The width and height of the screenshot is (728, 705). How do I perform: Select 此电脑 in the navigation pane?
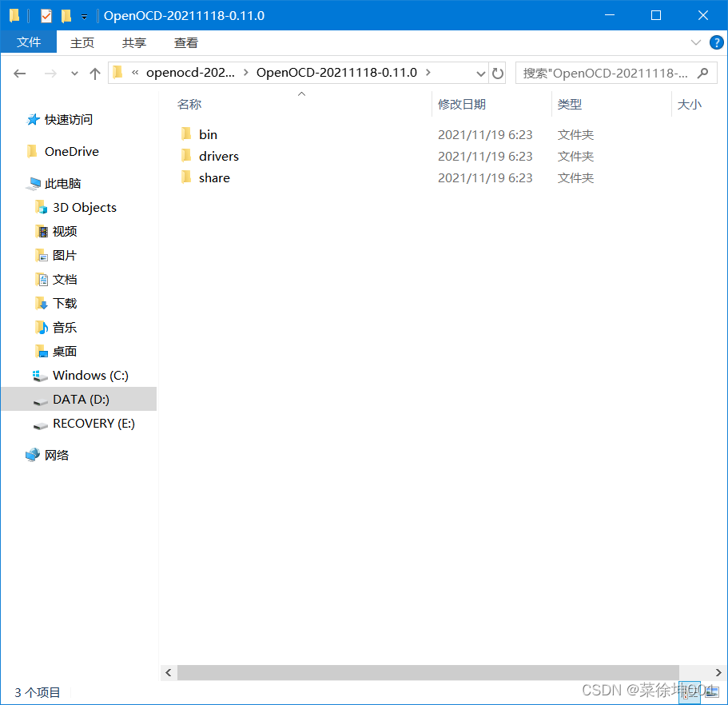tap(62, 184)
